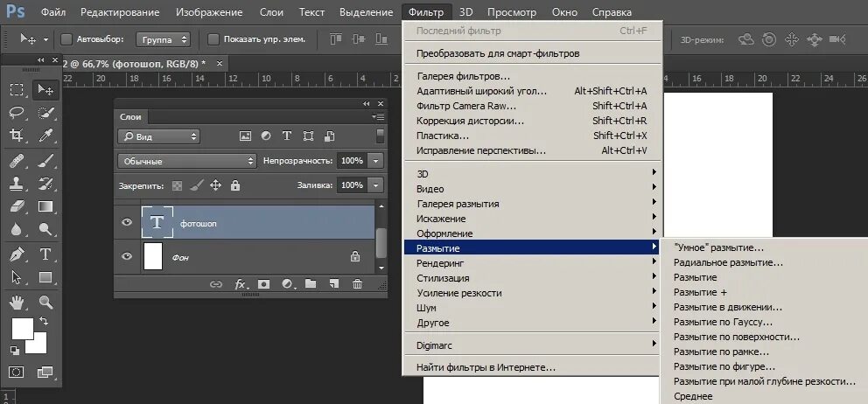Select the Crop tool
The height and width of the screenshot is (404, 868).
point(17,136)
